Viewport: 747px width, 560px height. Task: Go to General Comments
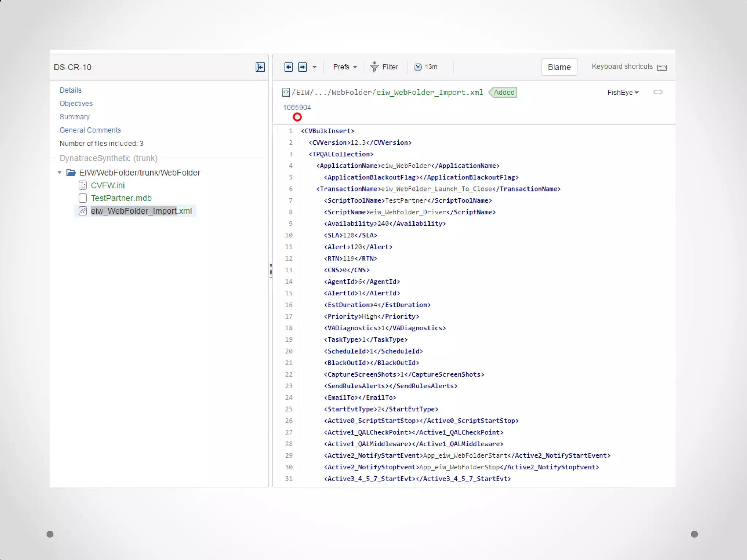coord(90,130)
